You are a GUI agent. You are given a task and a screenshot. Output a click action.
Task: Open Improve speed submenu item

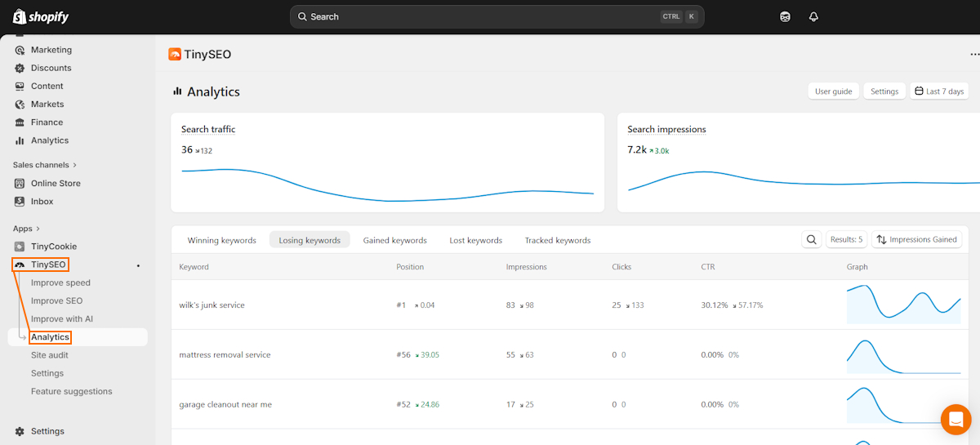(60, 283)
